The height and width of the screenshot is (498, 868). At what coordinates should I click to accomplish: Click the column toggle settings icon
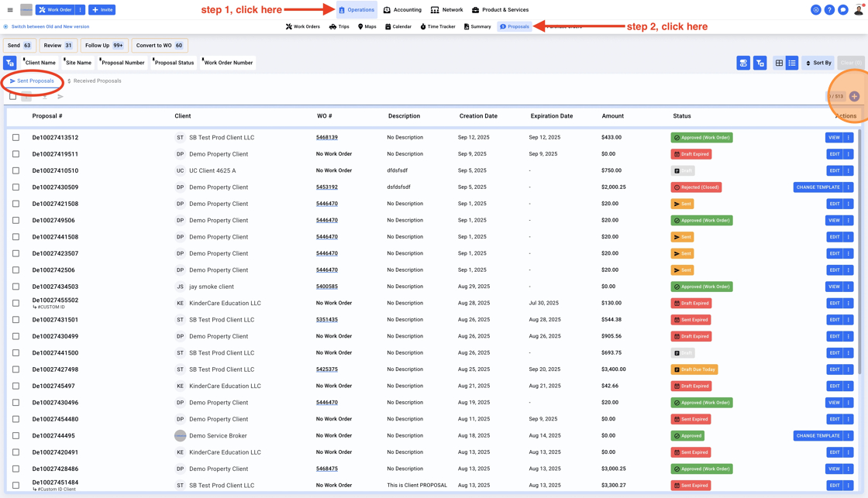click(743, 63)
